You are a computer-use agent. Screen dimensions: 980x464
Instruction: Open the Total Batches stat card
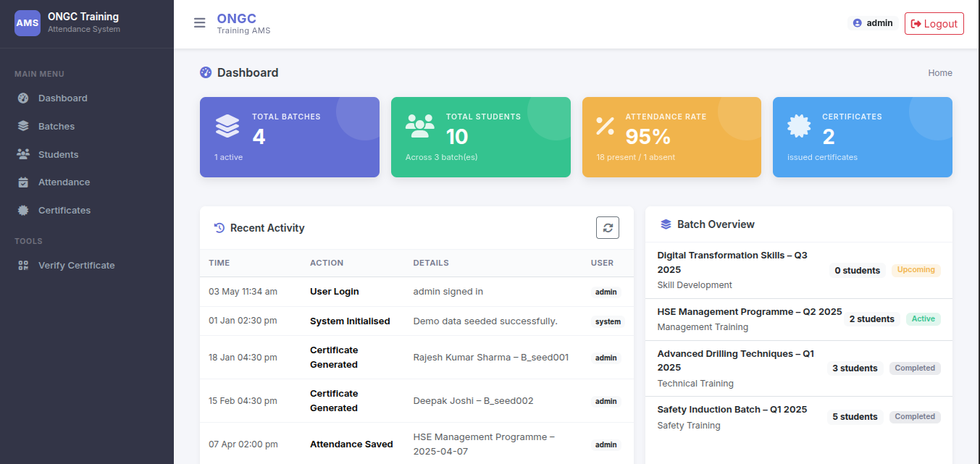[290, 137]
